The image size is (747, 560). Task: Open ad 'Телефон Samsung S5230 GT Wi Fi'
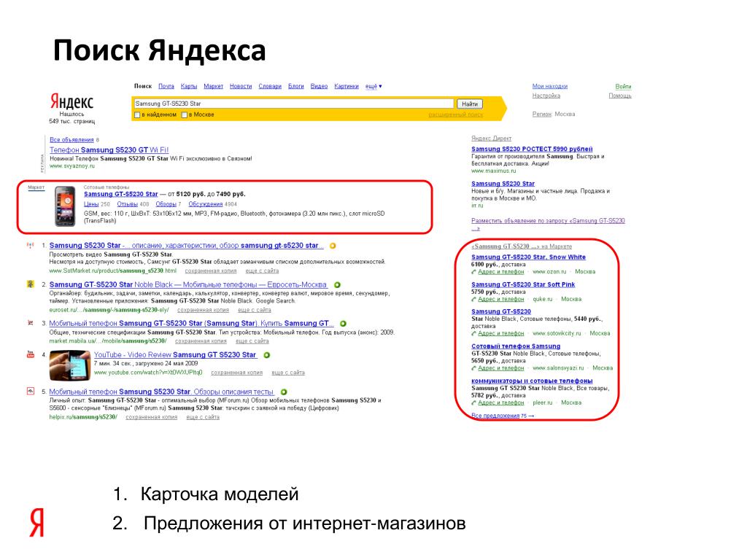tap(109, 149)
